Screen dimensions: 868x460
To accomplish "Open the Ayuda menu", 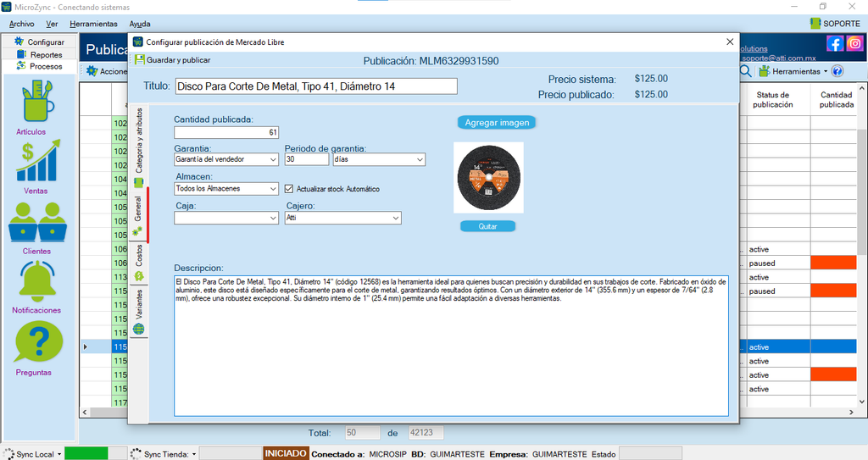I will [140, 24].
